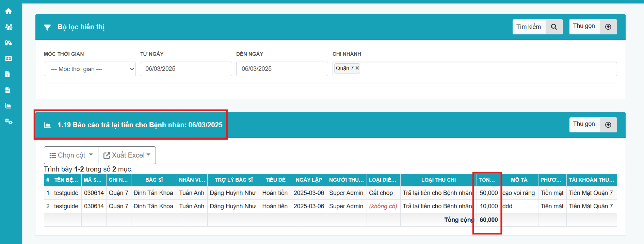Click the Tìm kiếm search button
This screenshot has width=644, height=244.
(x=529, y=27)
